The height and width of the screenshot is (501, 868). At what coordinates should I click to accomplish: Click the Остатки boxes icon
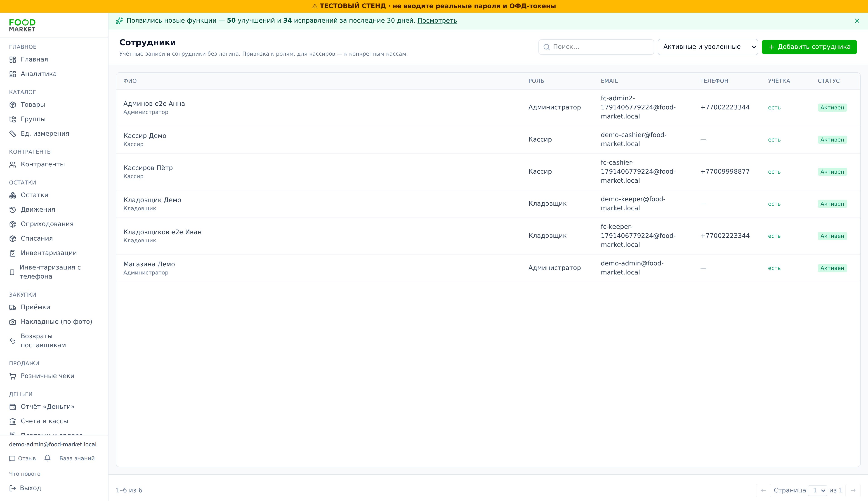pos(13,195)
